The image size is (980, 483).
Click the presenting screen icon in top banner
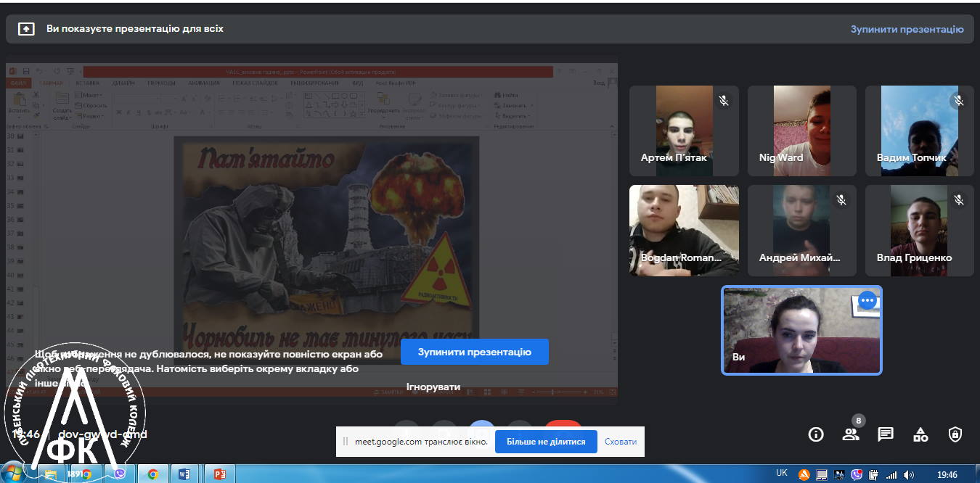click(26, 29)
